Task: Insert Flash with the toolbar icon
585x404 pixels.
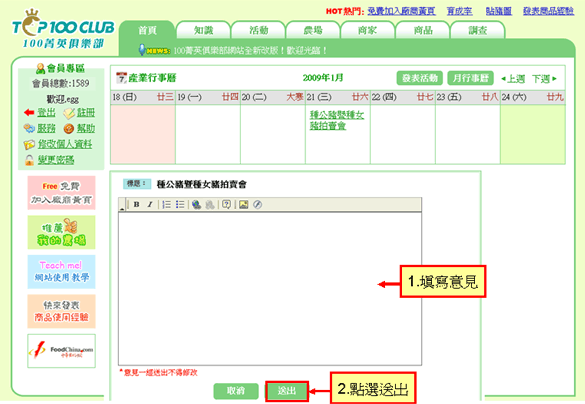Action: point(257,204)
